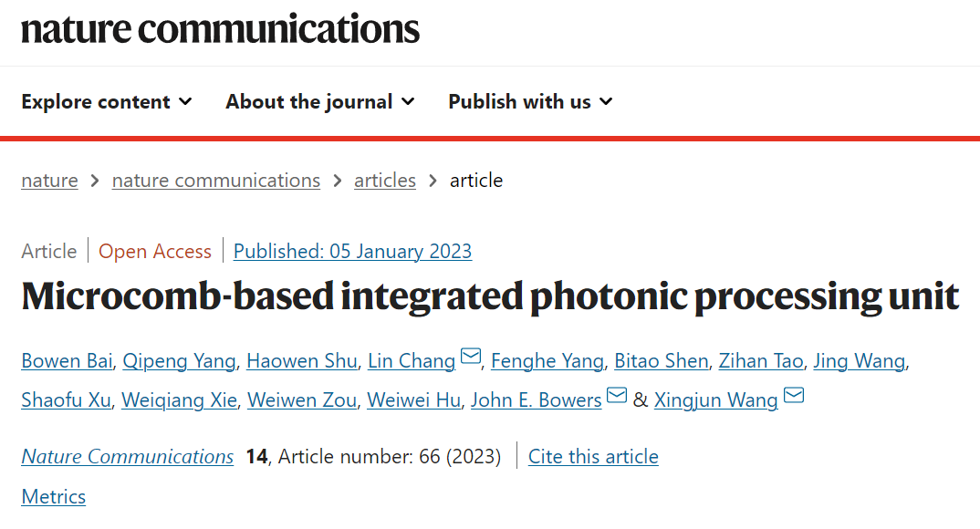Screen dimensions: 980x529
Task: Select author Haowen Shu's name
Action: [301, 361]
